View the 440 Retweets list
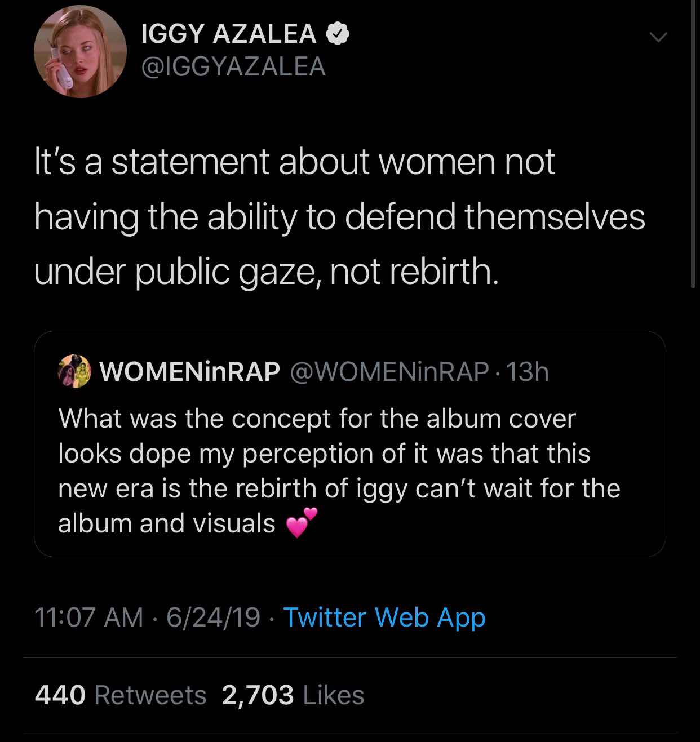This screenshot has height=742, width=700. [x=121, y=695]
